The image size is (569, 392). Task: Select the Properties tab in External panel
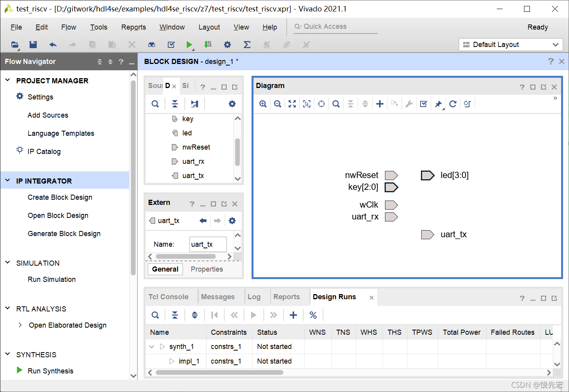click(x=207, y=269)
